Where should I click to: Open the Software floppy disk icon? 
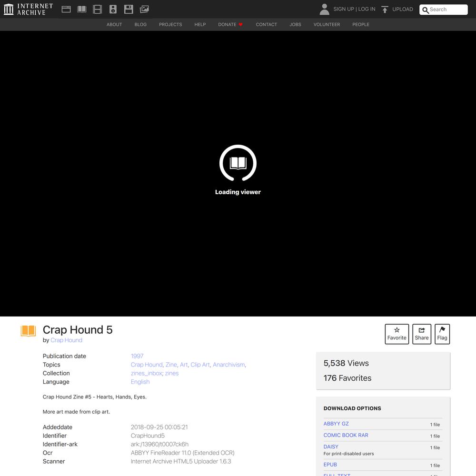click(129, 9)
